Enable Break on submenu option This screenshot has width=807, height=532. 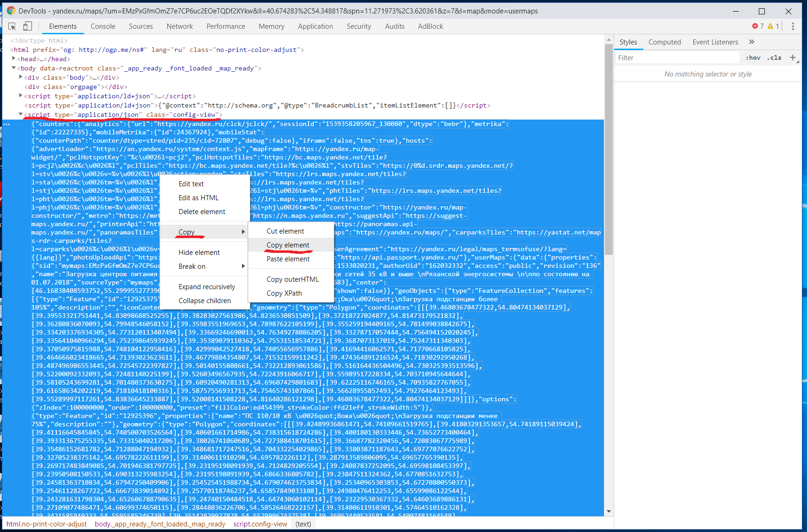(191, 266)
